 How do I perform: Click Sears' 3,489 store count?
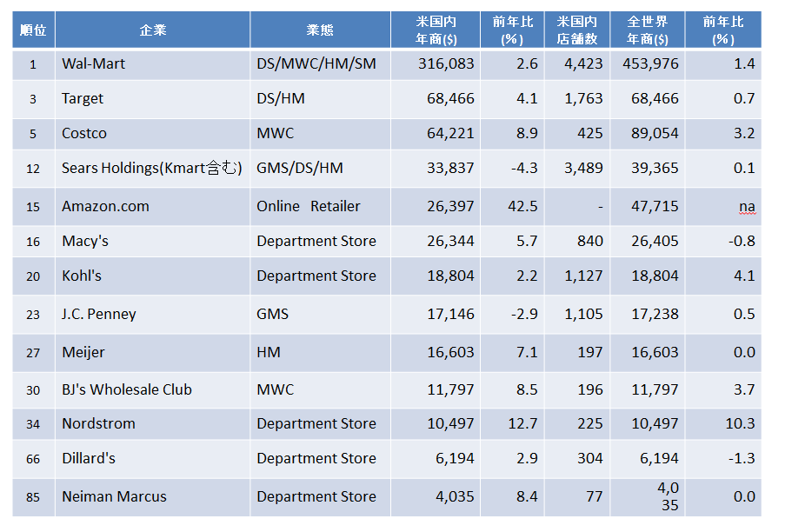tap(583, 168)
